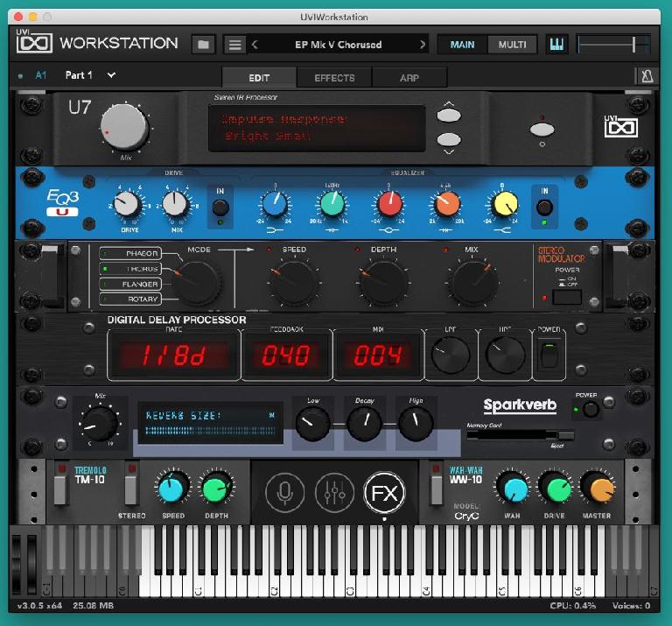Click the orange Master knob on WW-10

point(598,488)
